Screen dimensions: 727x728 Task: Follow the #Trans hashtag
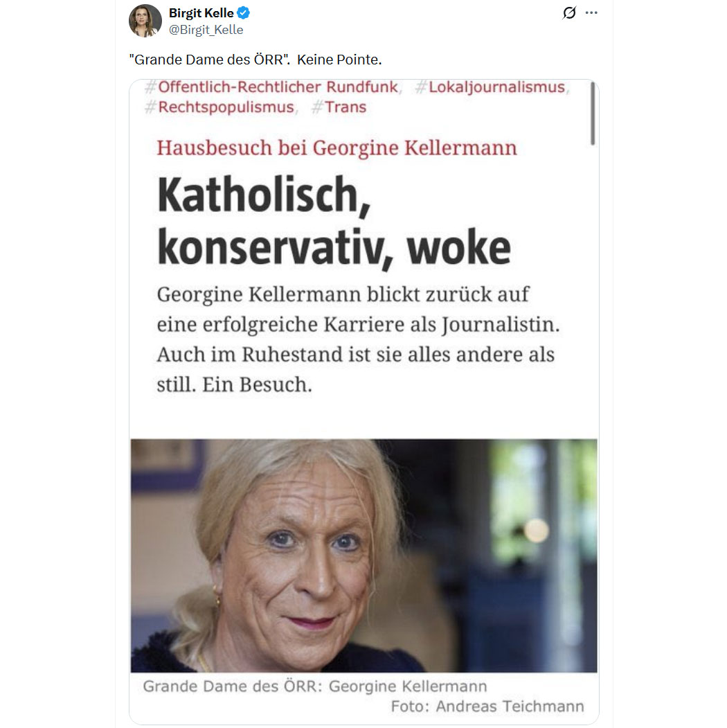[339, 107]
